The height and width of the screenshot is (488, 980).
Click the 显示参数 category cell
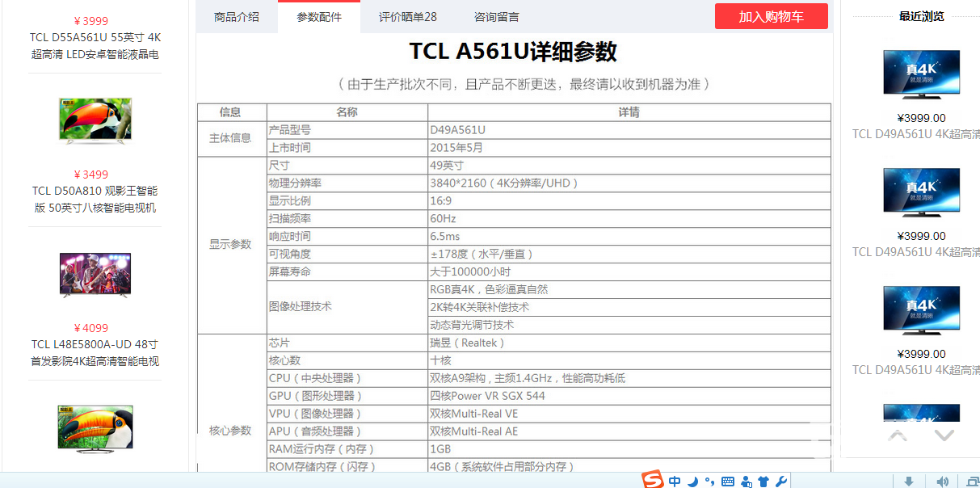click(x=232, y=245)
